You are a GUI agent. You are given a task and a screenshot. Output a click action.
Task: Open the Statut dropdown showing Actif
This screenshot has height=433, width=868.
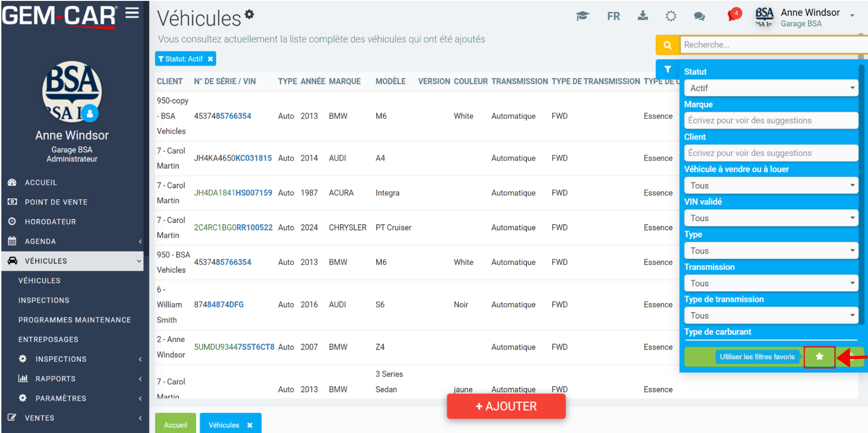click(x=771, y=88)
